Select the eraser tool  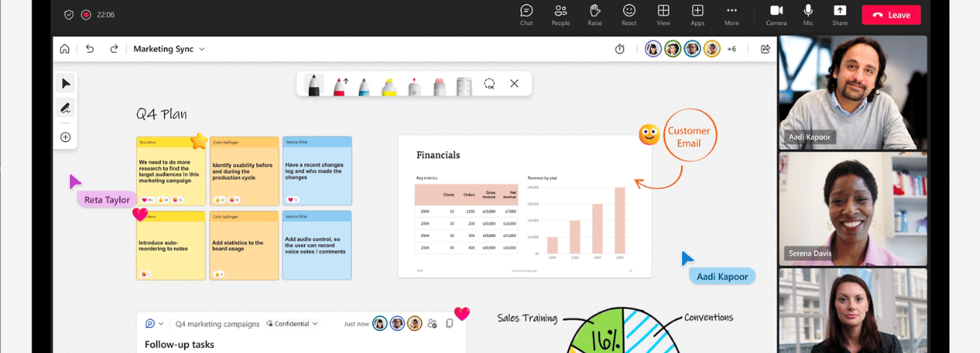tap(439, 85)
